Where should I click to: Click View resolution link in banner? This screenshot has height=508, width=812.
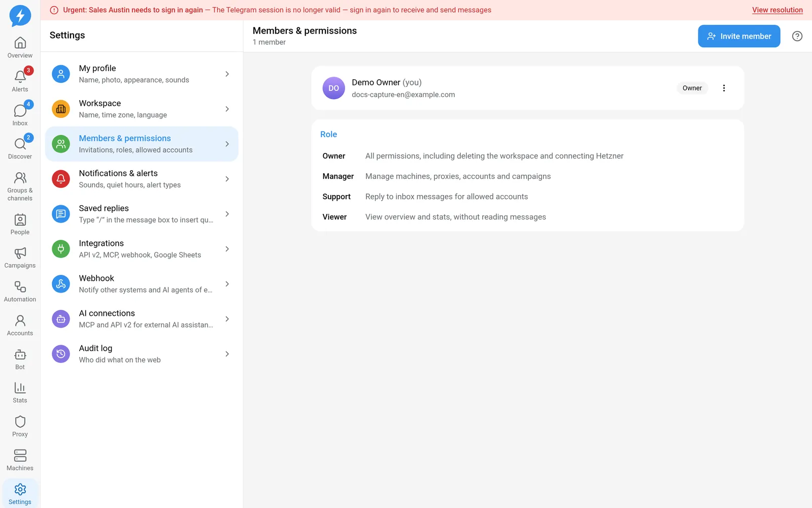pyautogui.click(x=777, y=10)
